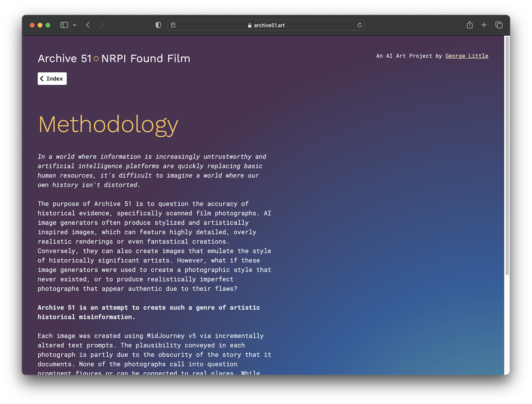Click the Index back button

click(52, 79)
